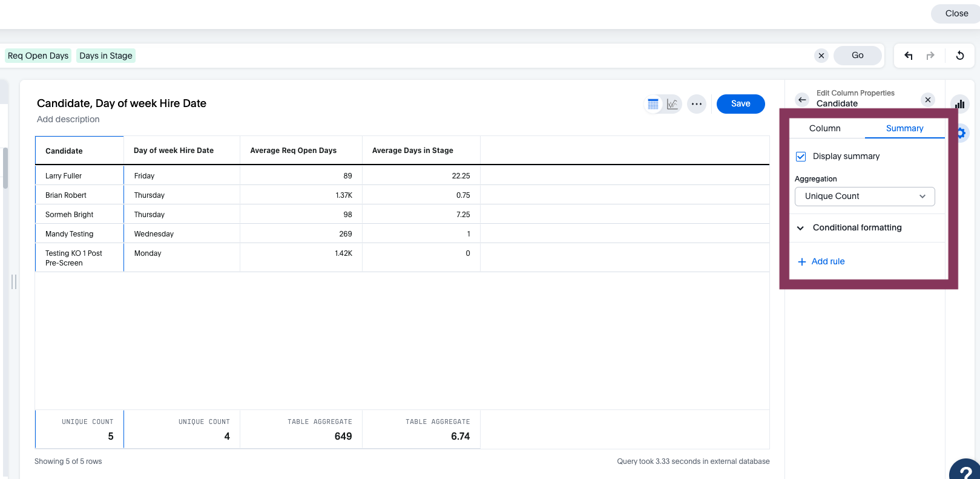The height and width of the screenshot is (479, 980).
Task: Select the Req Open Days search token
Action: [x=38, y=56]
